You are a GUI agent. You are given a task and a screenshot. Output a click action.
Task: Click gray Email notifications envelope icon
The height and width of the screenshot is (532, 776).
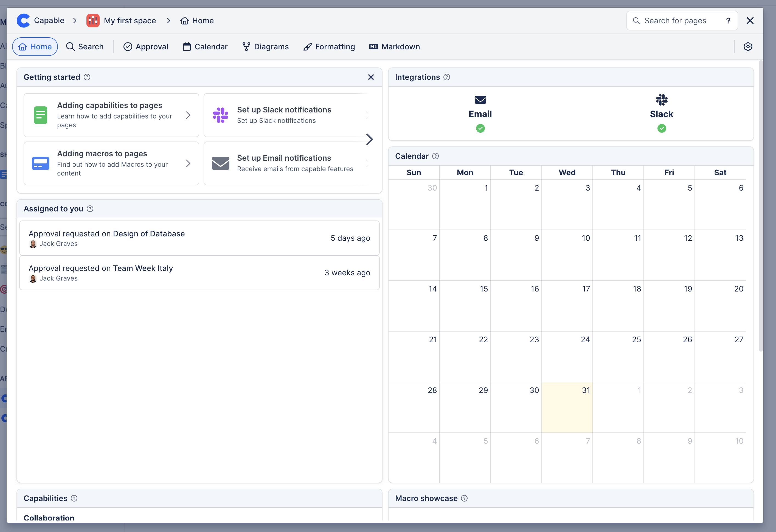tap(220, 163)
